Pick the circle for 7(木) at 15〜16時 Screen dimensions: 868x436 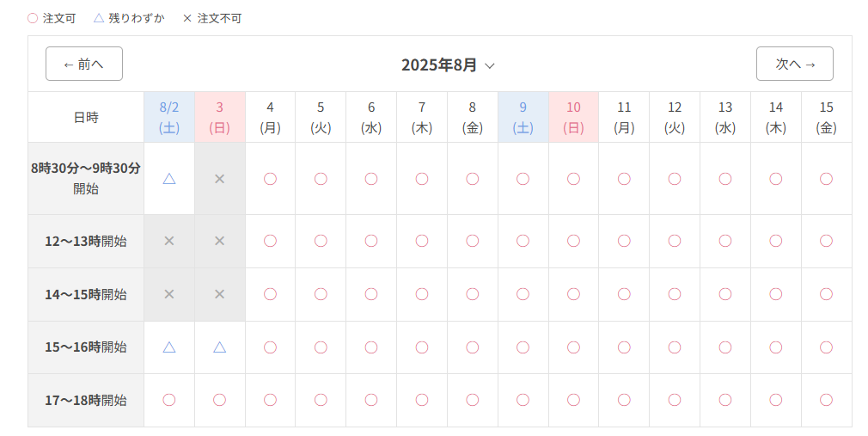click(422, 347)
